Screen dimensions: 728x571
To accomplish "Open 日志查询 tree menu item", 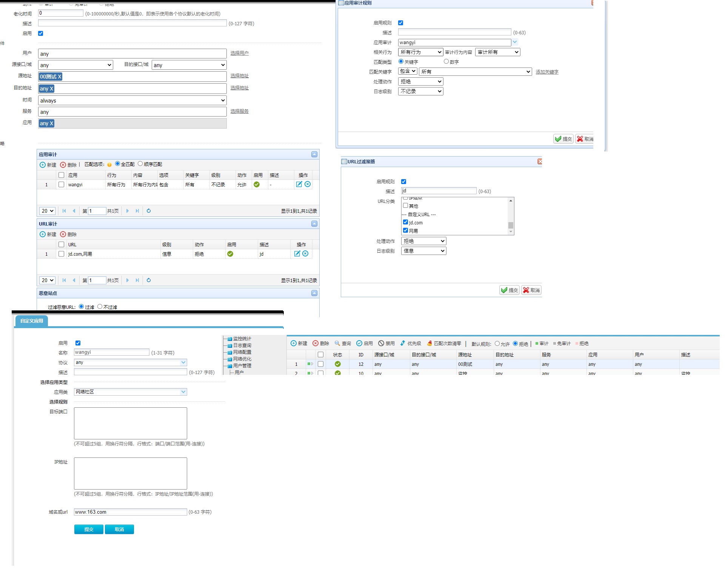I will [242, 345].
